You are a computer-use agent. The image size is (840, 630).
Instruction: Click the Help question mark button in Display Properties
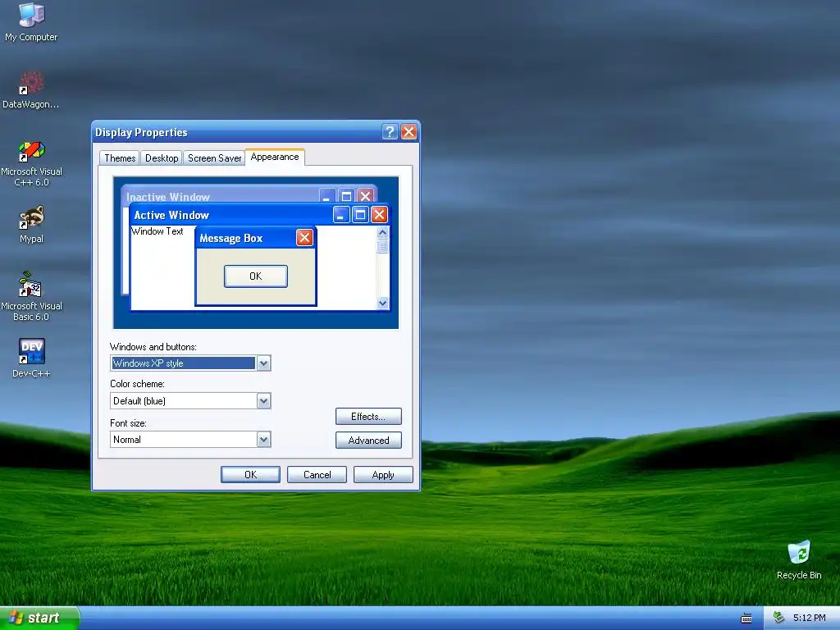pyautogui.click(x=390, y=132)
